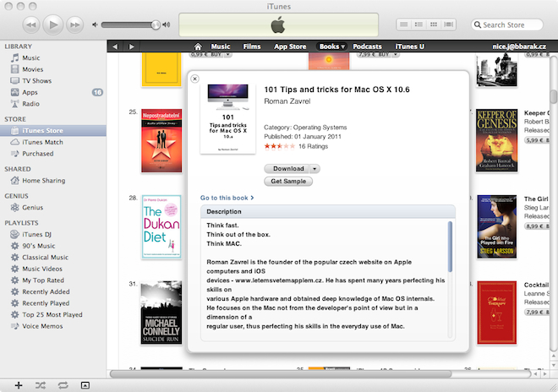Select Apps in the library
Viewport: 558px width, 392px height.
coord(53,92)
